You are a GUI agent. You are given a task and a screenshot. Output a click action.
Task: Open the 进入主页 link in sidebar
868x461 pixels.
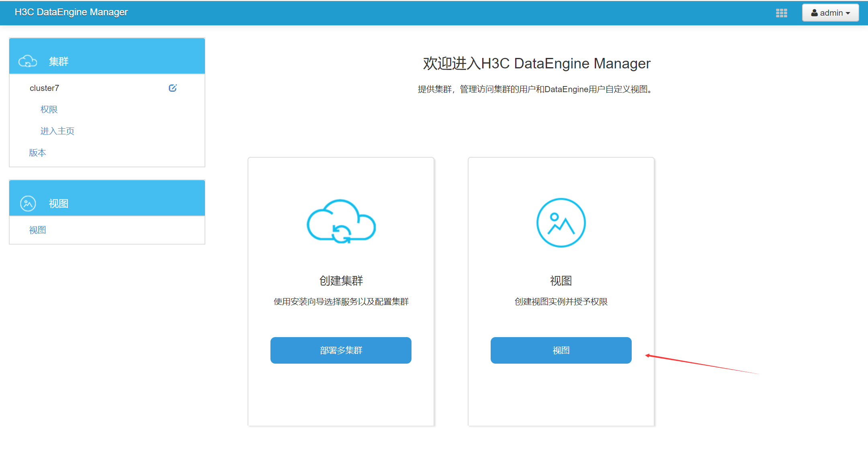pos(57,131)
